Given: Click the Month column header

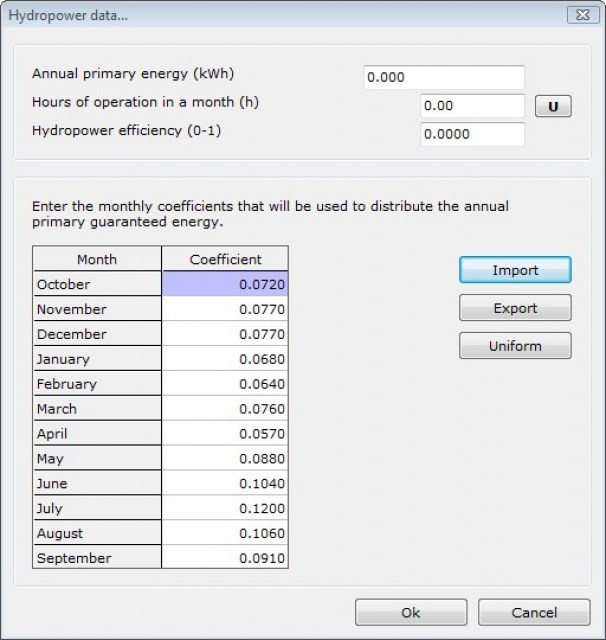Looking at the screenshot, I should [97, 259].
